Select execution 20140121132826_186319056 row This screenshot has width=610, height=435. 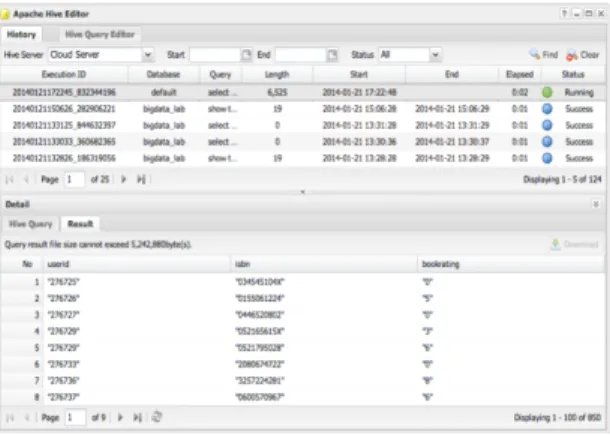click(303, 158)
